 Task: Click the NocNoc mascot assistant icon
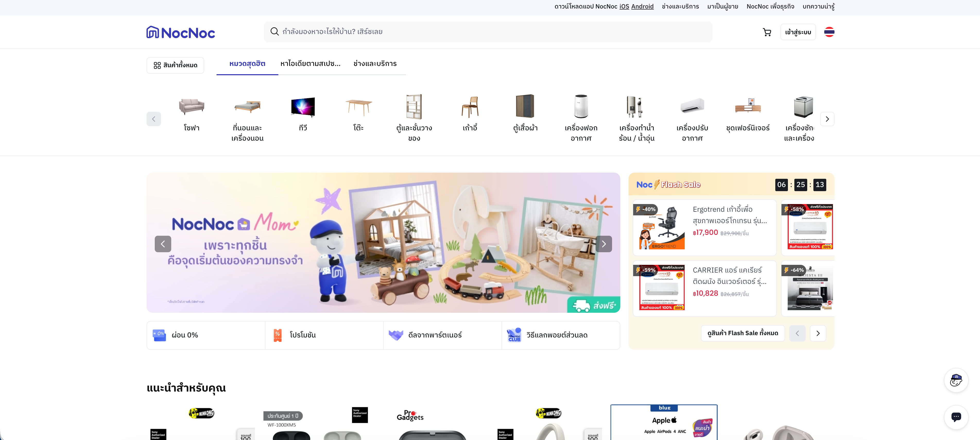coord(956,380)
